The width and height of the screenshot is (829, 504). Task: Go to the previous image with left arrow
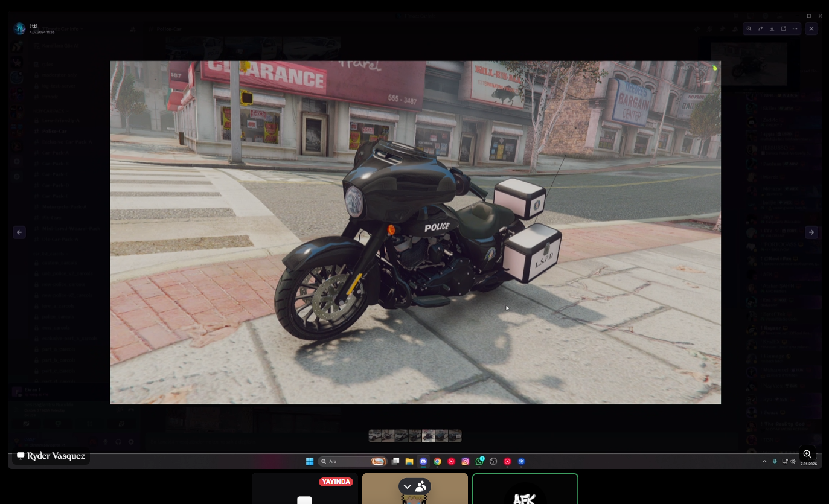[19, 232]
